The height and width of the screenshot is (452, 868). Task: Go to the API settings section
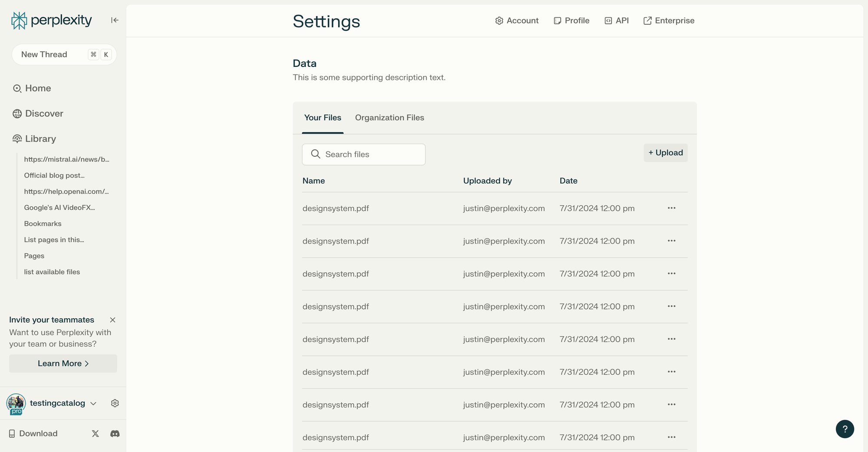[617, 20]
